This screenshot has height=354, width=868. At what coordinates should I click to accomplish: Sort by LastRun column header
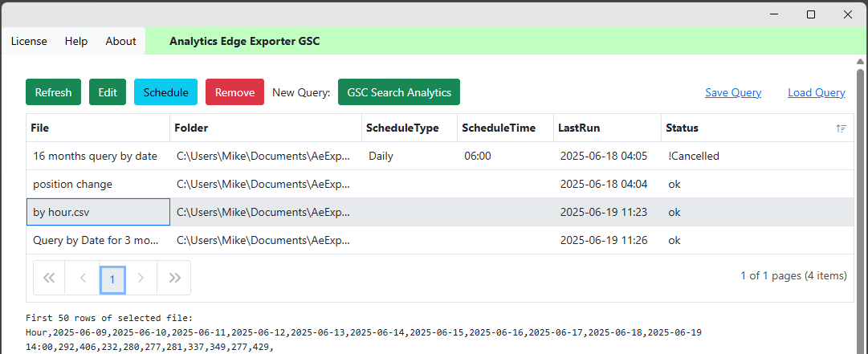[607, 128]
